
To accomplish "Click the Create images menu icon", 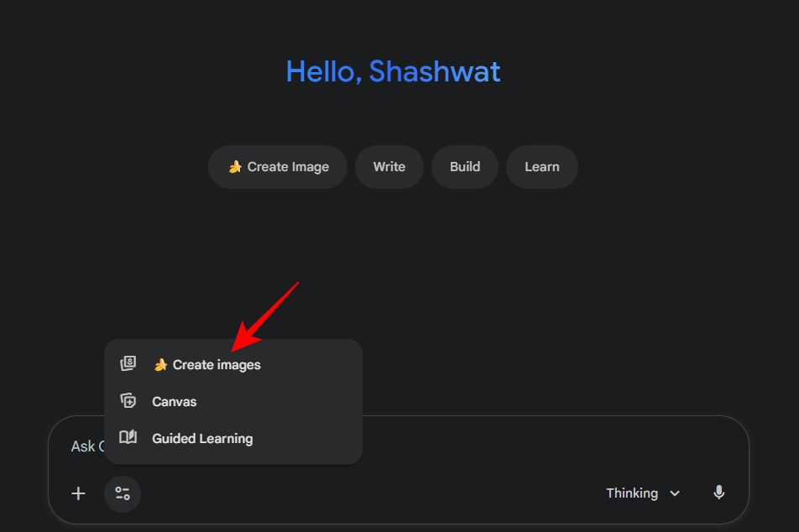I will pyautogui.click(x=128, y=364).
